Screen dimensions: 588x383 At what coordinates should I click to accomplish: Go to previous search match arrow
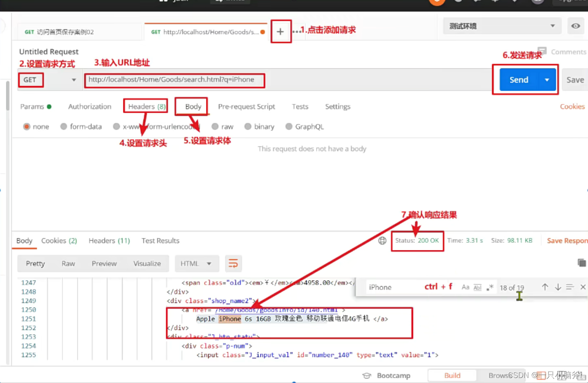[x=545, y=287]
